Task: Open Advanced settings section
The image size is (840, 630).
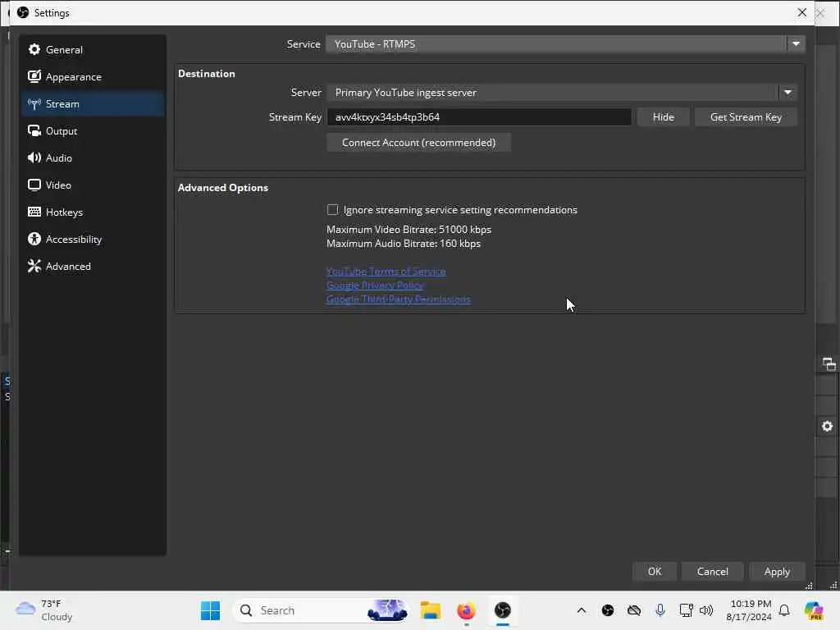Action: tap(92, 267)
